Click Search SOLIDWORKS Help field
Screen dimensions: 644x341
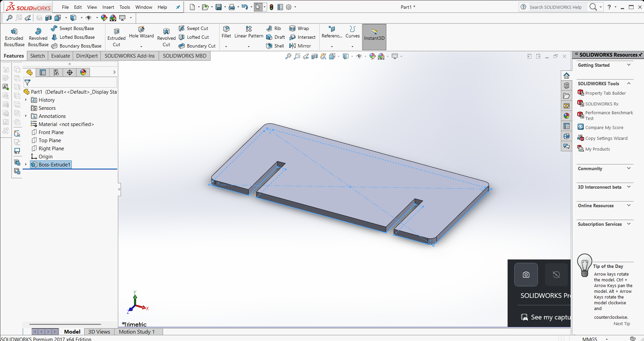tap(557, 7)
